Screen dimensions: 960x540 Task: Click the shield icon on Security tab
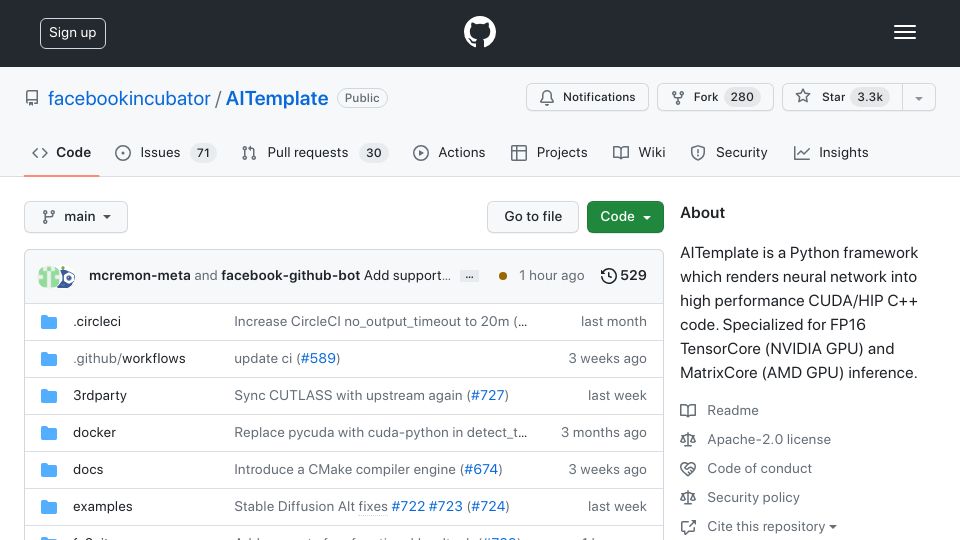point(698,152)
